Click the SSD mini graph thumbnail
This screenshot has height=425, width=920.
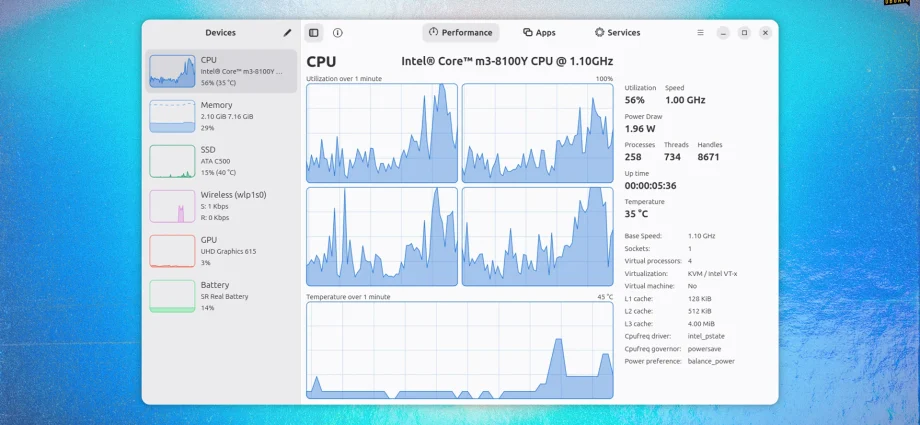point(172,161)
